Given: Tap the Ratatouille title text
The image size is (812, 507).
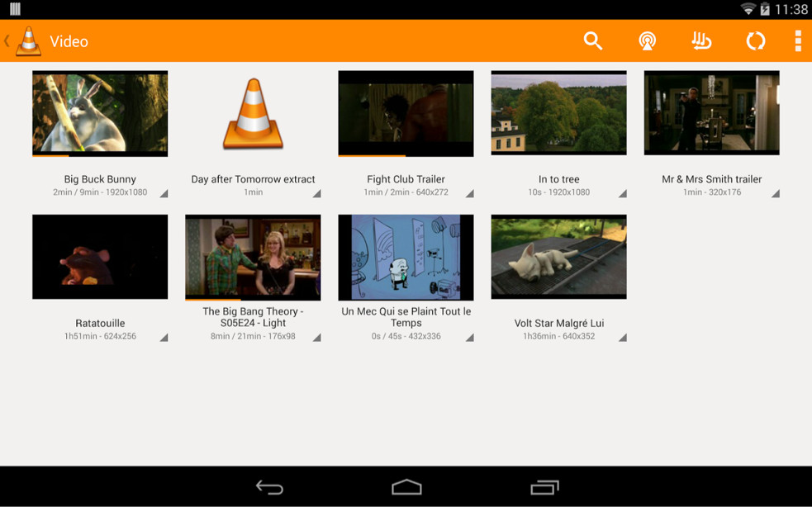Looking at the screenshot, I should coord(100,323).
